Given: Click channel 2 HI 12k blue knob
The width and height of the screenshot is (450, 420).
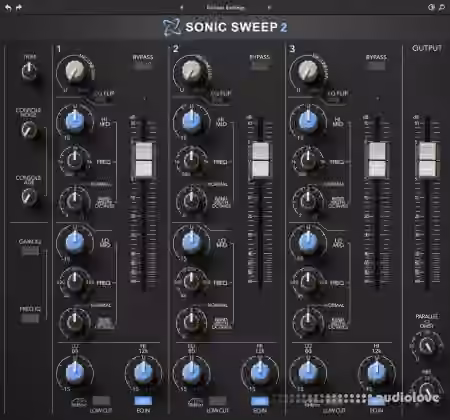Looking at the screenshot, I should pyautogui.click(x=260, y=372).
